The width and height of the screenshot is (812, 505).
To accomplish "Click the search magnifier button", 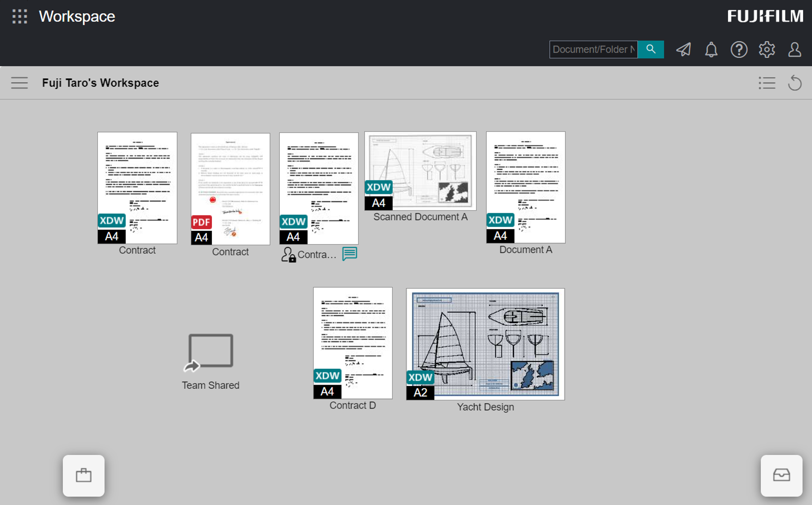I will tap(650, 49).
